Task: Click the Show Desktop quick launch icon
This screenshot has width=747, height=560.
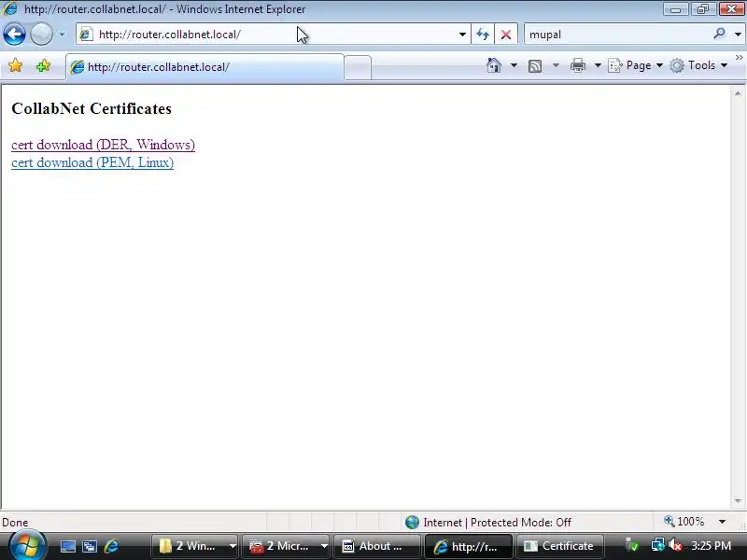Action: [x=67, y=546]
